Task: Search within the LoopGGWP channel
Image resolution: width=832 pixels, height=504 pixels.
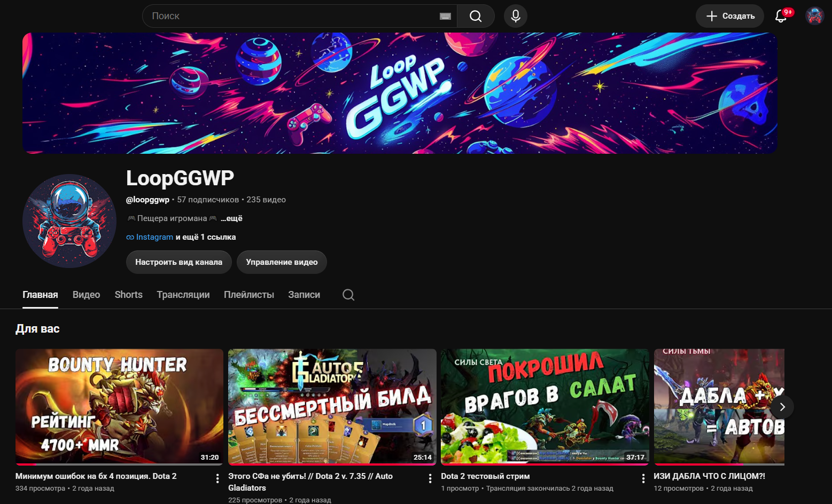Action: 348,295
